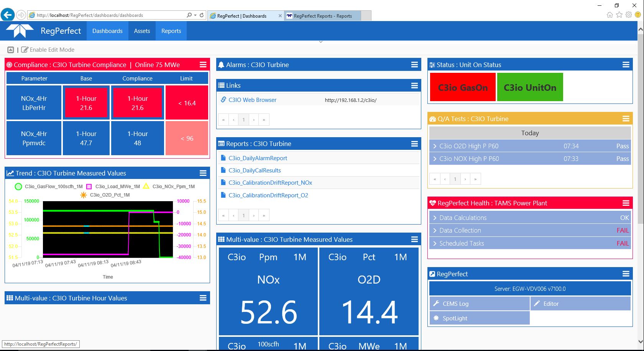
Task: Toggle Enable Edit Mode
Action: point(48,50)
